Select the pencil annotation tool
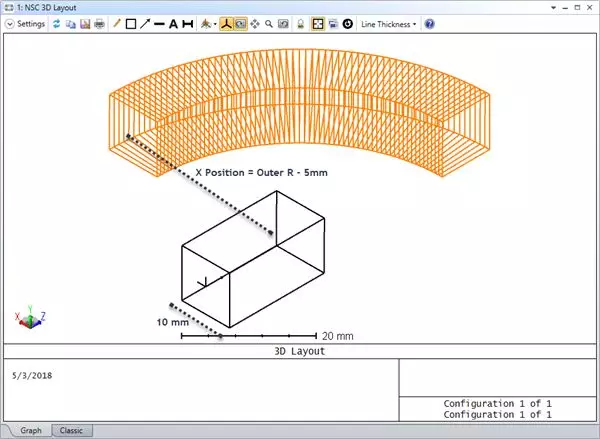 (117, 23)
